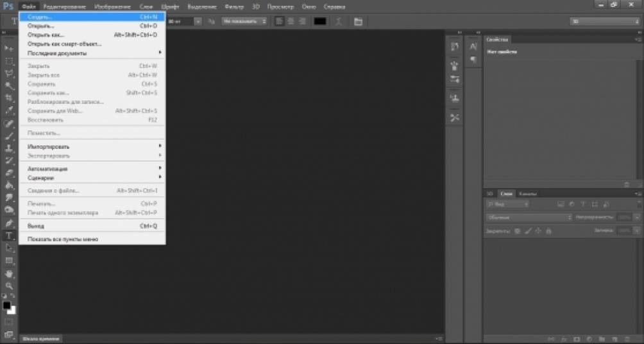Open the font size dropdown arrow

(198, 21)
